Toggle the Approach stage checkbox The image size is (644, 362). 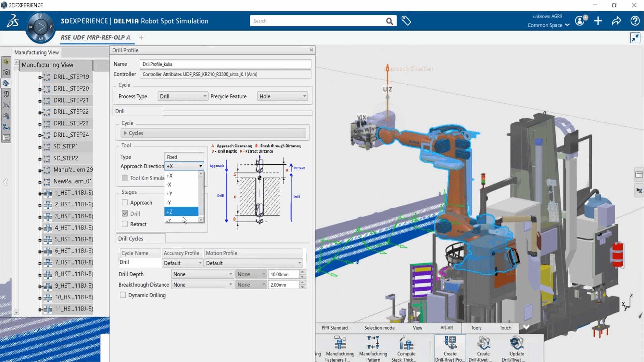[x=125, y=202]
